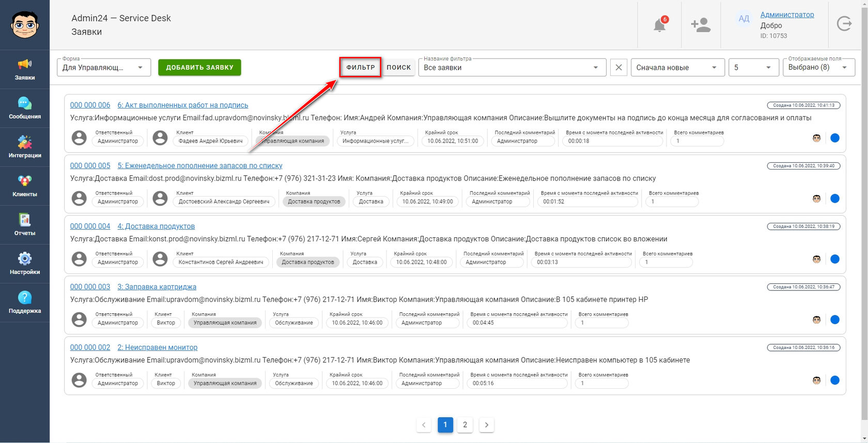Open notifications bell with badge 6

point(660,24)
